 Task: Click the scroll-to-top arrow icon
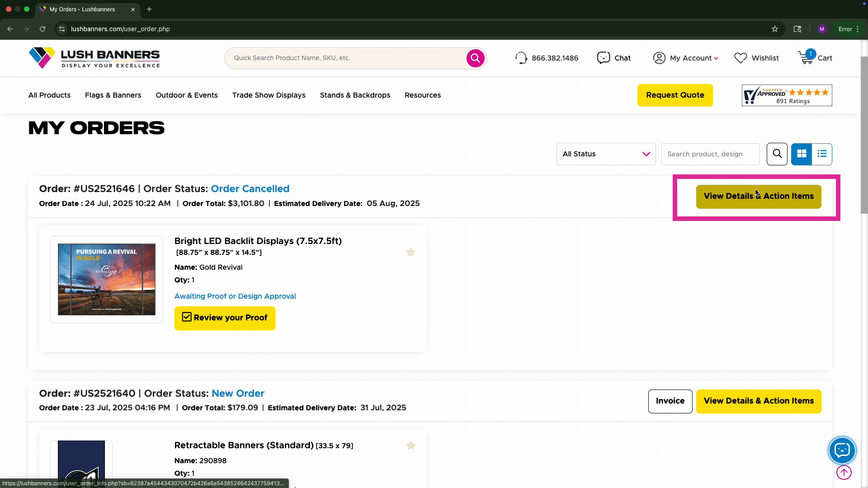click(844, 473)
